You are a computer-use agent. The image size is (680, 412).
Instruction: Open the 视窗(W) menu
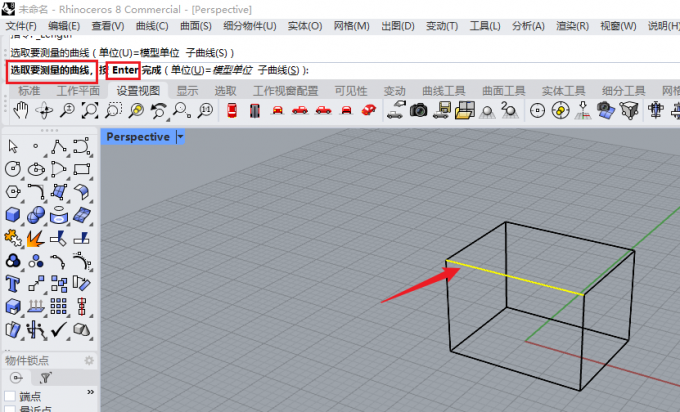coord(618,26)
